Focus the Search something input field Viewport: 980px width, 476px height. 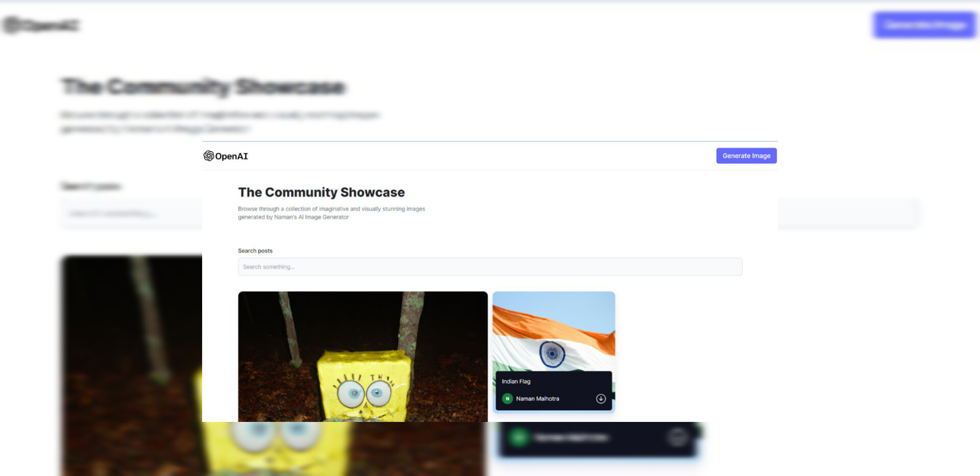[490, 267]
